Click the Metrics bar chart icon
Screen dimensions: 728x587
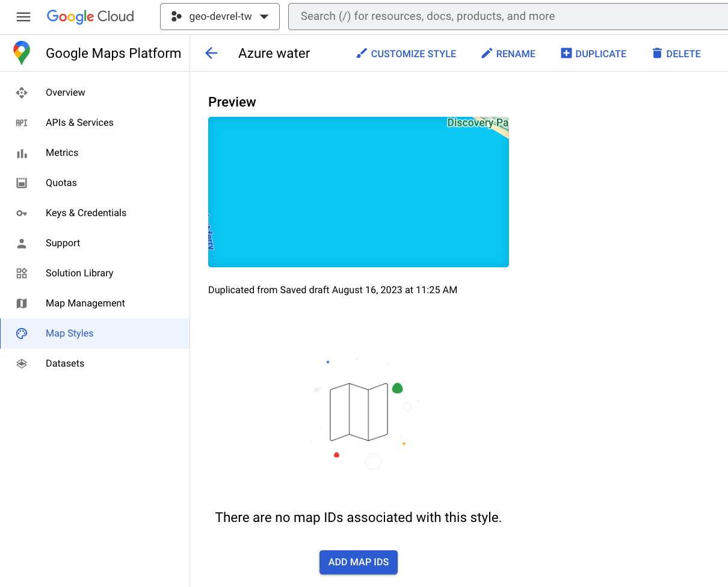tap(22, 152)
